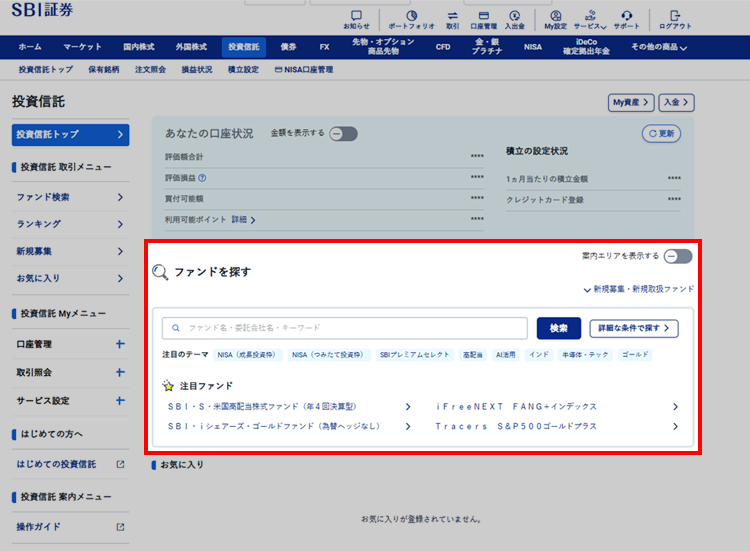Expand 新規募集・新規取扱ファンド section

639,289
